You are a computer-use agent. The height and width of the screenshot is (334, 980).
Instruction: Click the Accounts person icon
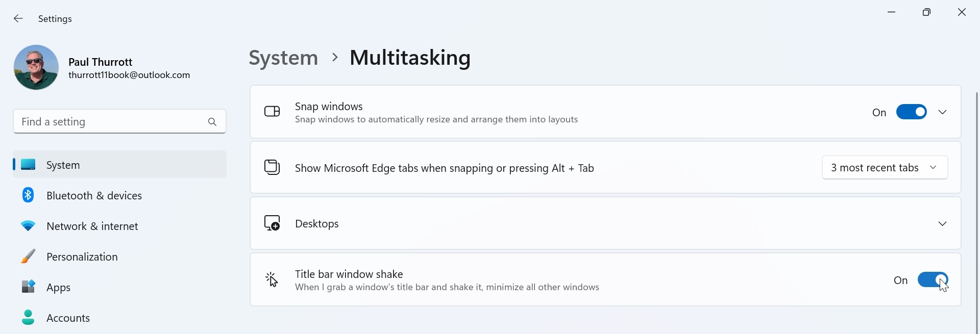point(28,318)
